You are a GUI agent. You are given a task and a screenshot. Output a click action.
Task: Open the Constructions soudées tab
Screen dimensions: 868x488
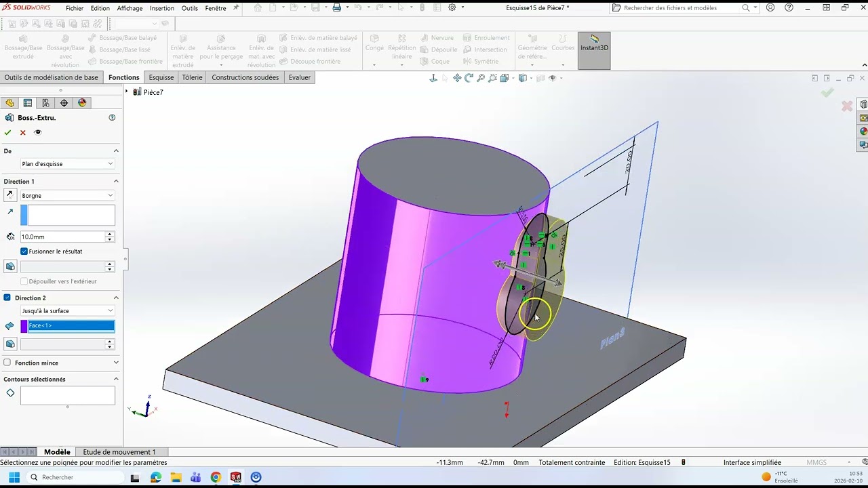click(x=245, y=77)
